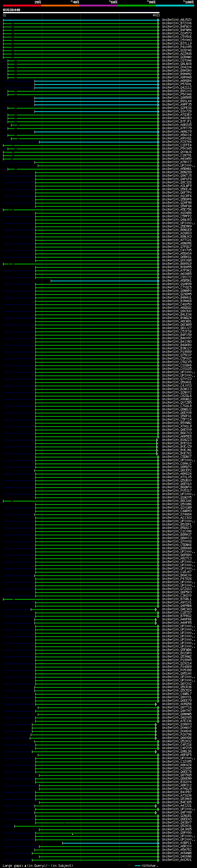Click the UniRef100_B4LE06 label

tap(177, 314)
